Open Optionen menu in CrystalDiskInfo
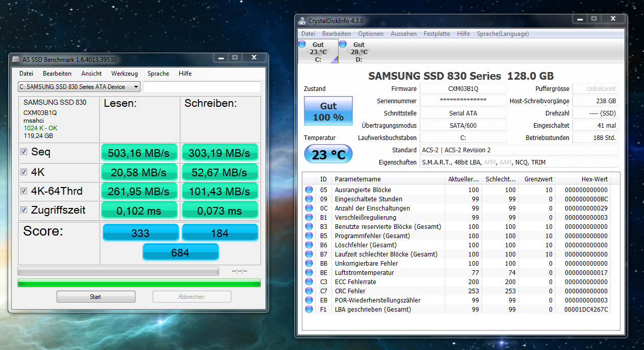The height and width of the screenshot is (350, 644). [x=371, y=34]
